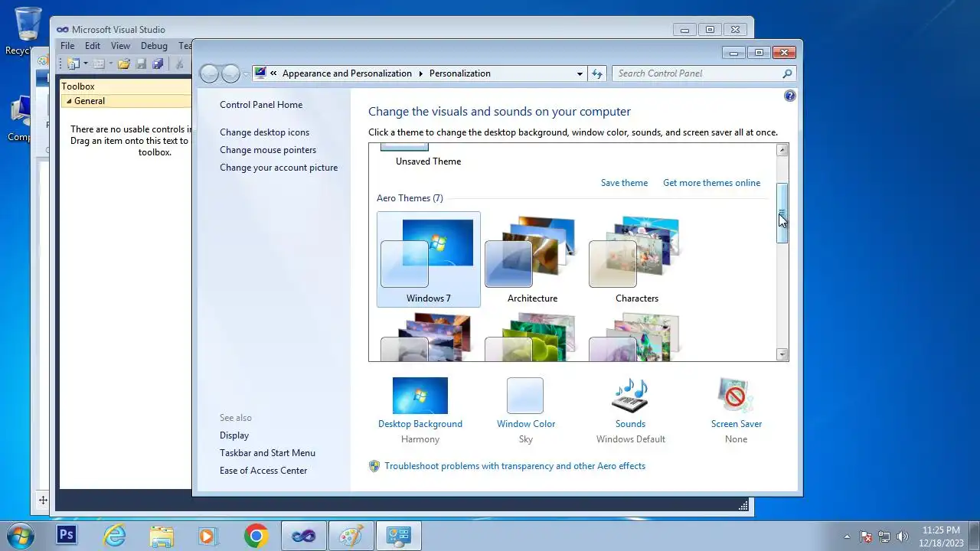Open Internet Explorer from the taskbar
Image resolution: width=980 pixels, height=551 pixels.
tap(114, 536)
